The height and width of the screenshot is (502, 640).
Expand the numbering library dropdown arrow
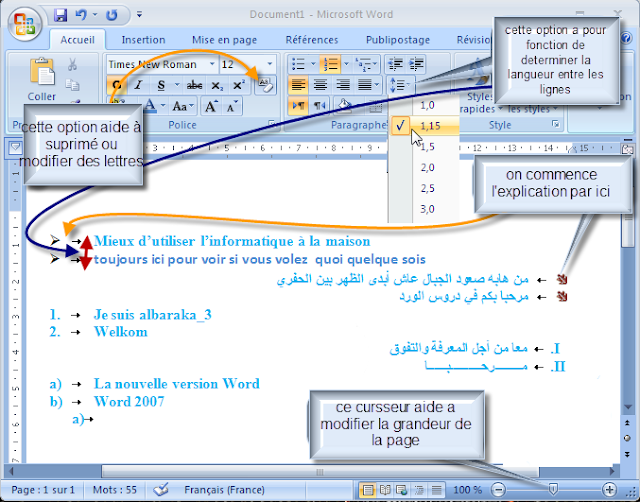(x=346, y=64)
